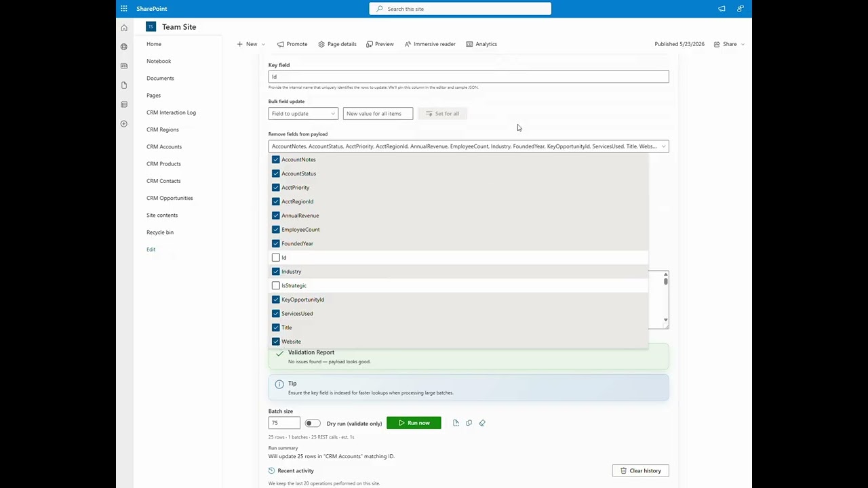The height and width of the screenshot is (488, 868).
Task: Click the Tip info icon
Action: click(x=279, y=384)
